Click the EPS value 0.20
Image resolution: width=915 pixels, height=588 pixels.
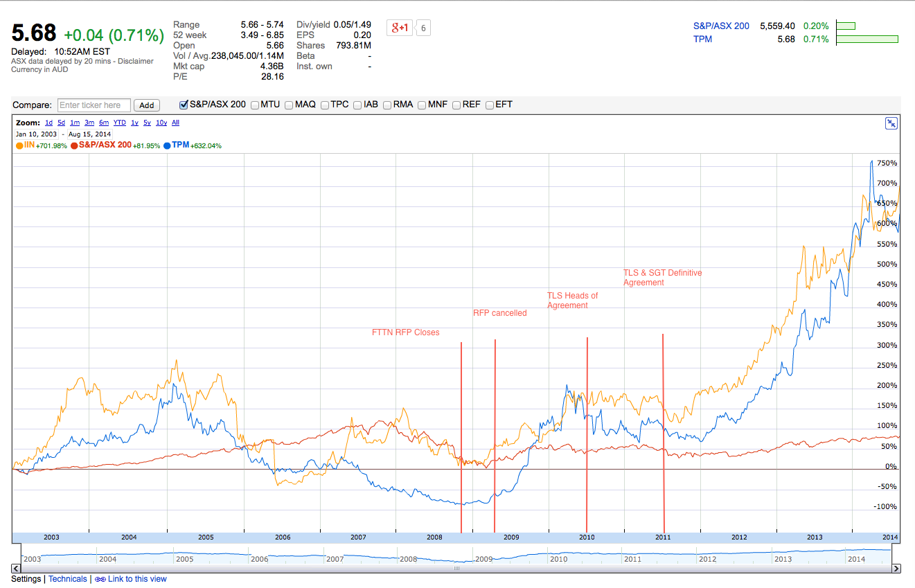pos(362,35)
